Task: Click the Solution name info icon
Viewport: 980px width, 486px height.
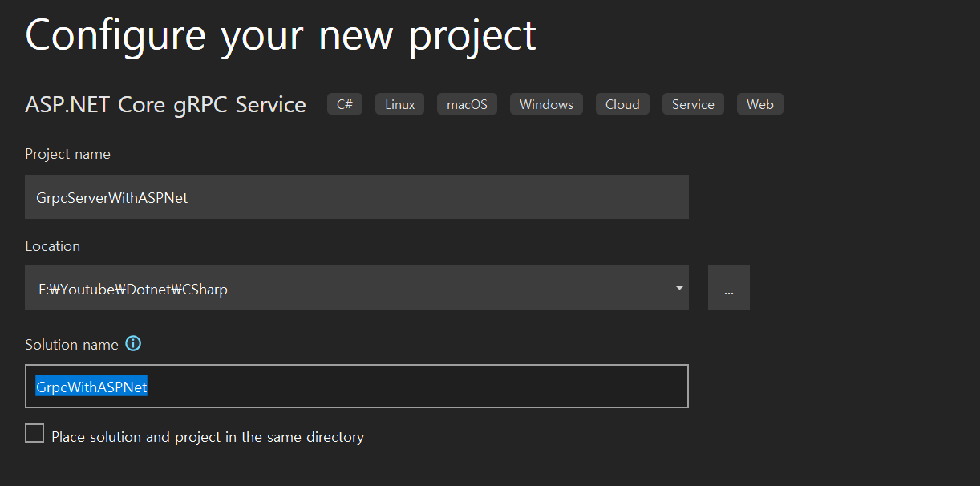Action: click(x=133, y=344)
